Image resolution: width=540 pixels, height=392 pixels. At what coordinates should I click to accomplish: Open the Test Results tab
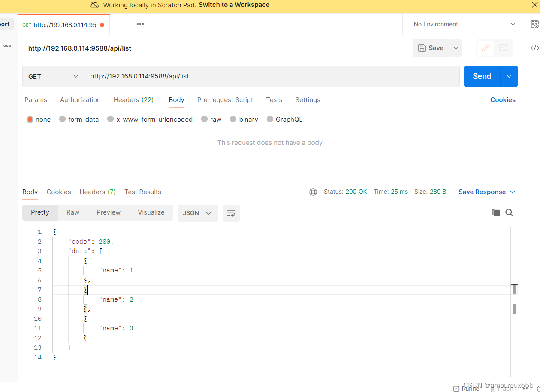click(x=143, y=192)
